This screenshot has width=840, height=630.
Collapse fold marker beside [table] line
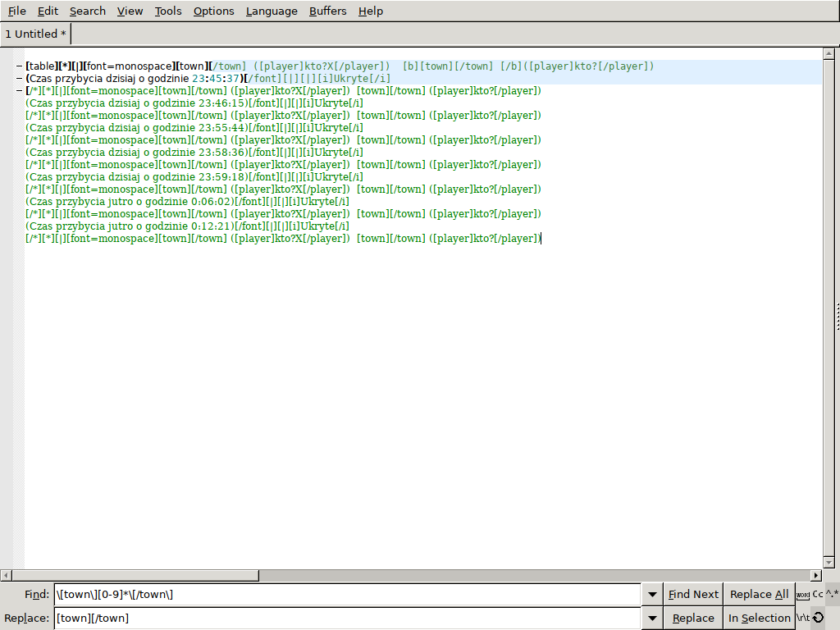pos(20,66)
